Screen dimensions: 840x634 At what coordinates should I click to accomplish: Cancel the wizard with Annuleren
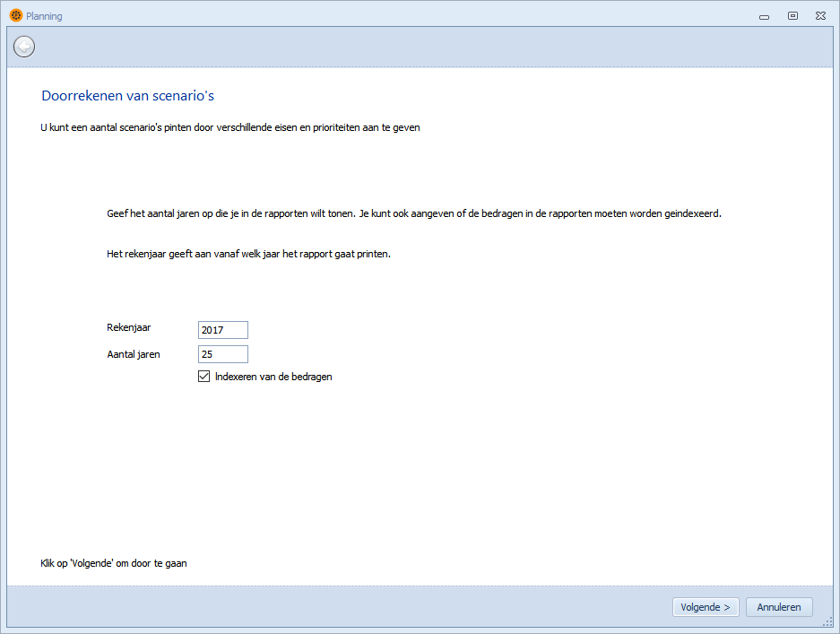779,607
